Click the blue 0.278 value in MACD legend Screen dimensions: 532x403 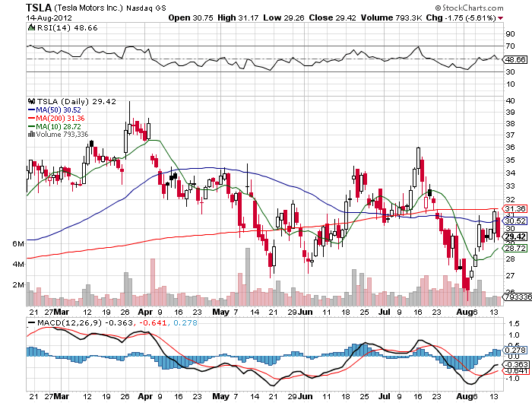click(x=185, y=322)
